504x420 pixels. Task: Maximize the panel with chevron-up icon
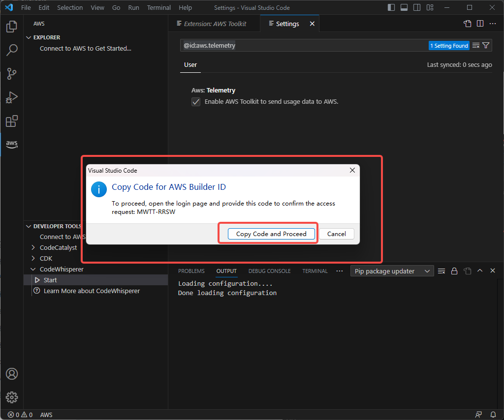pos(480,270)
